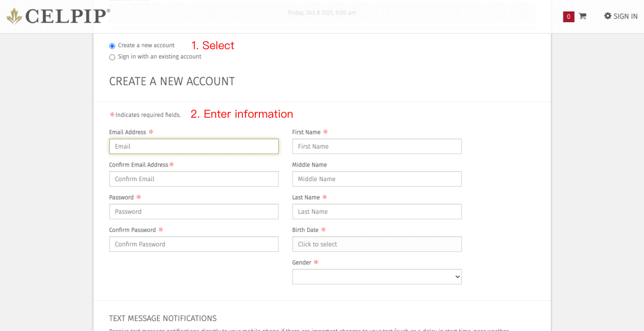
Task: Click the Last Name input box
Action: [x=377, y=211]
